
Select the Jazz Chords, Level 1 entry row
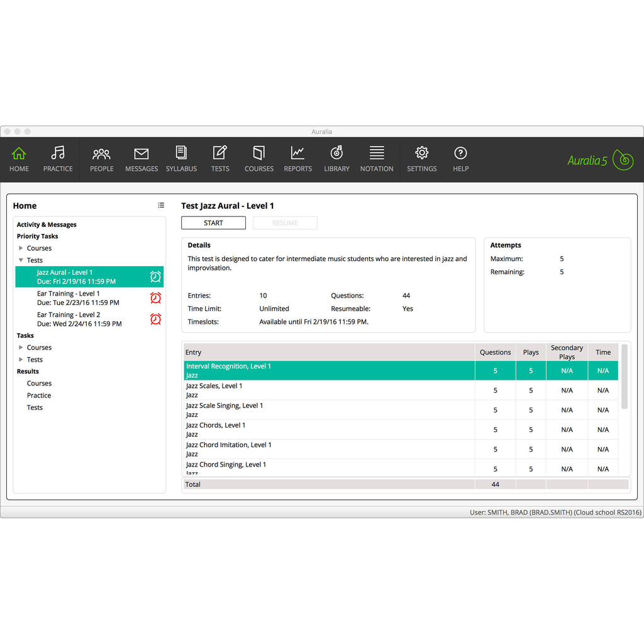pos(327,430)
